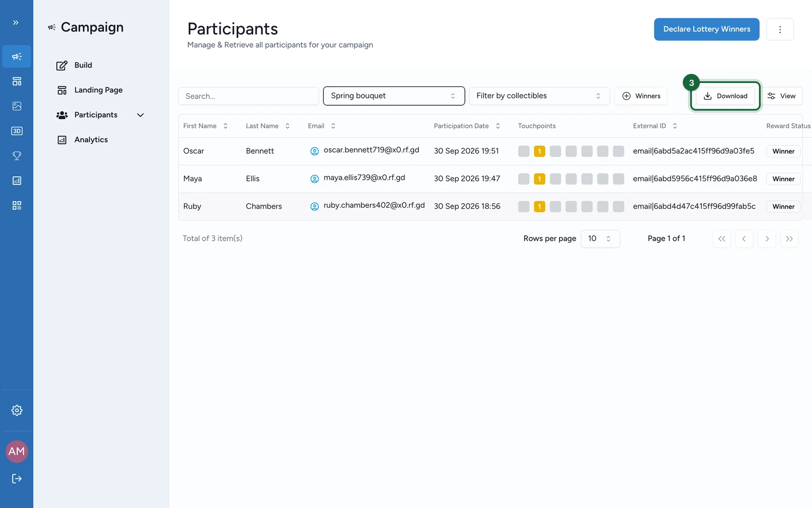Go to the Build menu item
Screen dimensions: 812x508
pyautogui.click(x=75, y=65)
